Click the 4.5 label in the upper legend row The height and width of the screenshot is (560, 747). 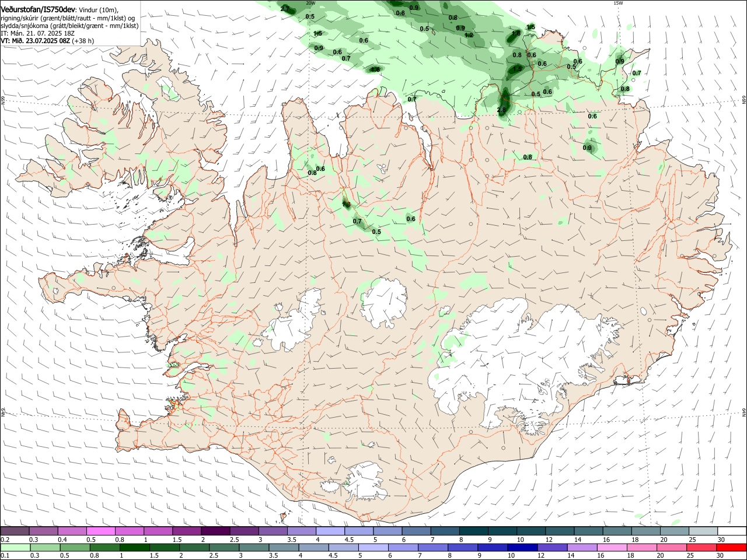[x=349, y=540]
